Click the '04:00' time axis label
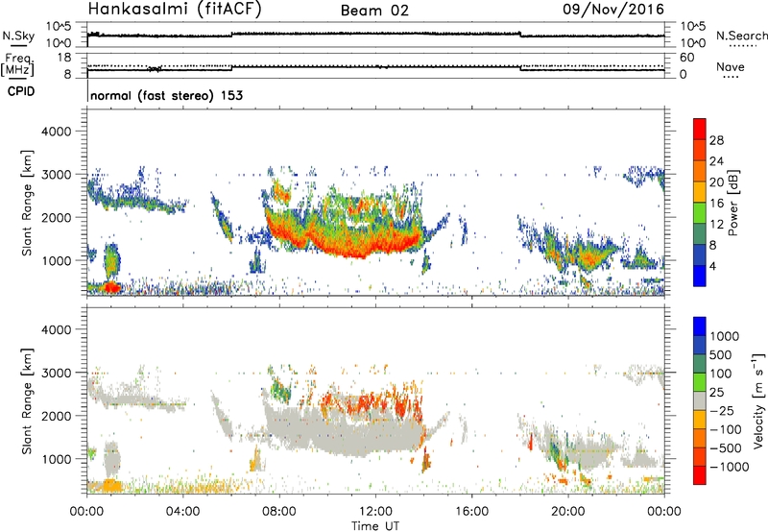Image resolution: width=768 pixels, height=532 pixels. (182, 512)
